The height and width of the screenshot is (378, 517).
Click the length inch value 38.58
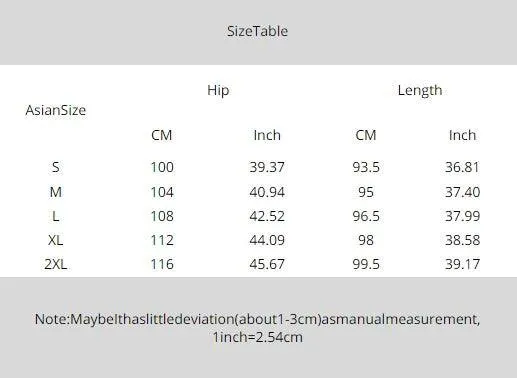(x=462, y=240)
